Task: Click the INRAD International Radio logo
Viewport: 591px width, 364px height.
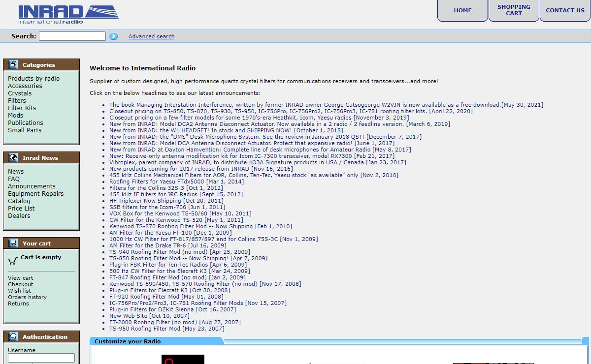Action: [x=68, y=14]
